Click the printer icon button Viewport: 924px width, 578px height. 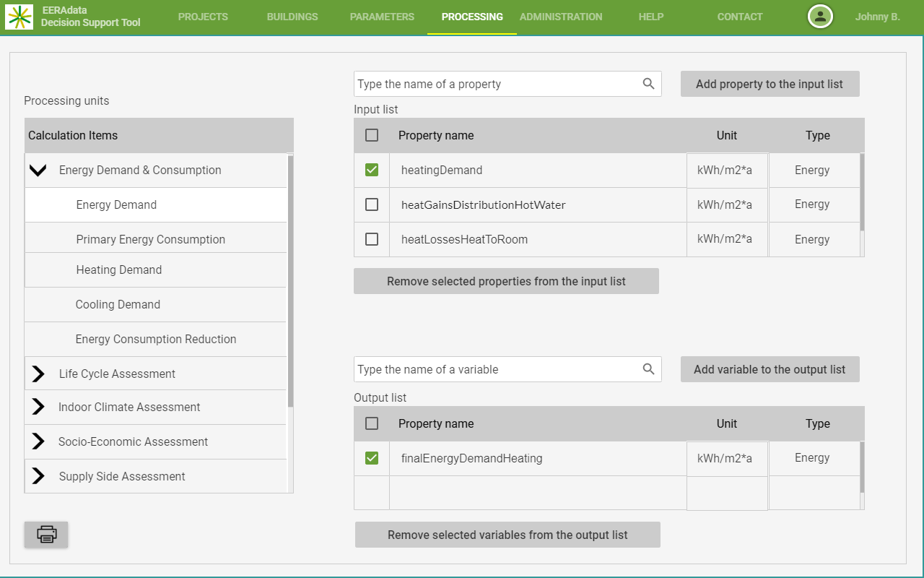pos(46,535)
